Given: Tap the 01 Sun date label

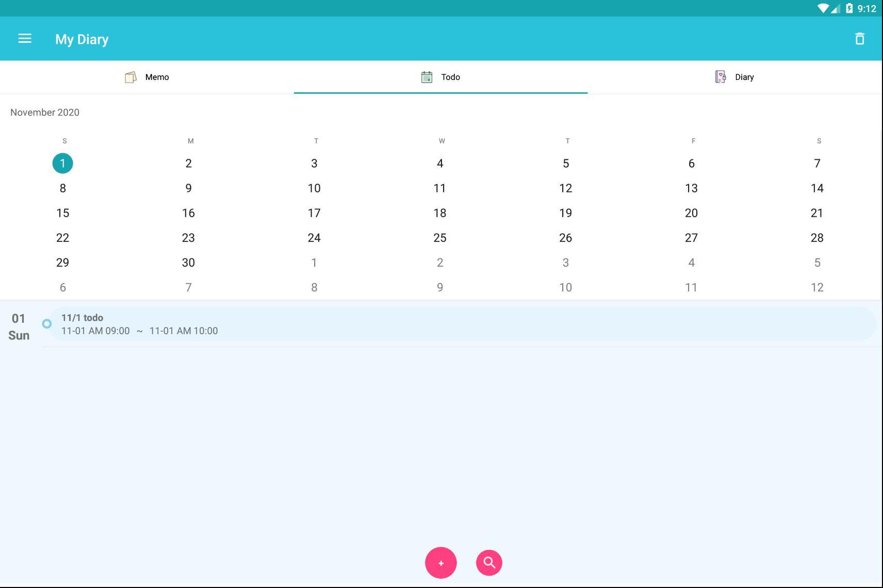Looking at the screenshot, I should [x=19, y=327].
